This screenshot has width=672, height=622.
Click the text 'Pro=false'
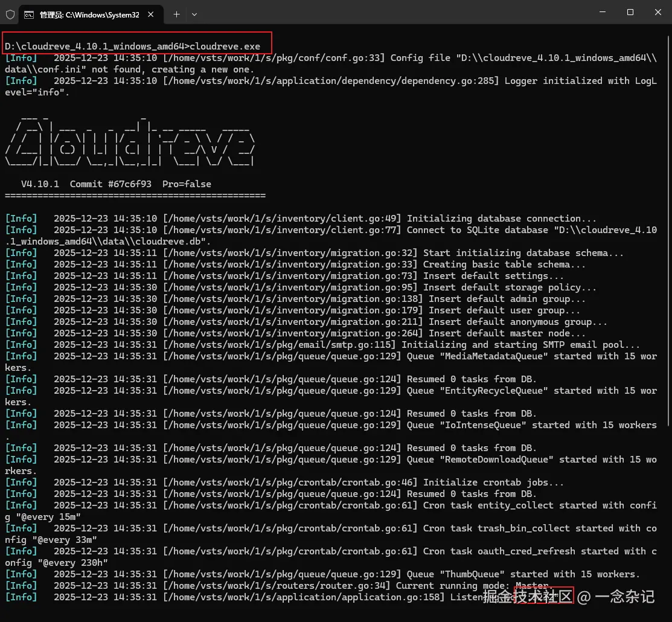point(187,184)
